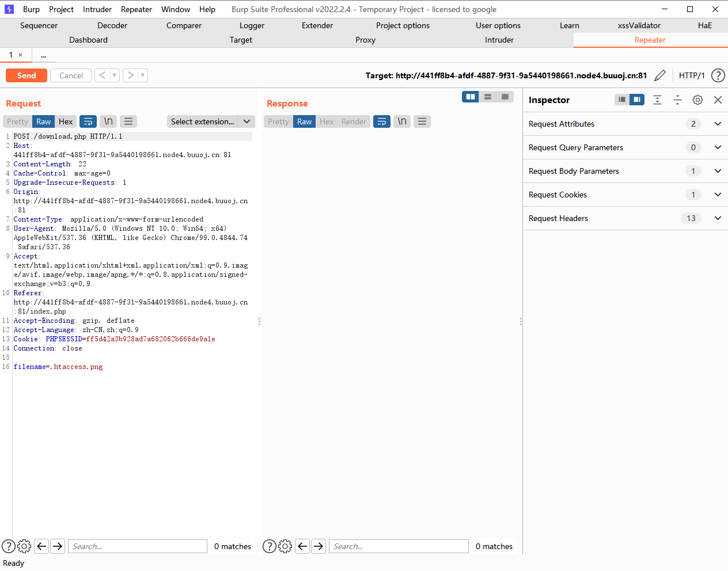This screenshot has width=728, height=571.
Task: Choose the side-by-side layout icon
Action: point(471,97)
